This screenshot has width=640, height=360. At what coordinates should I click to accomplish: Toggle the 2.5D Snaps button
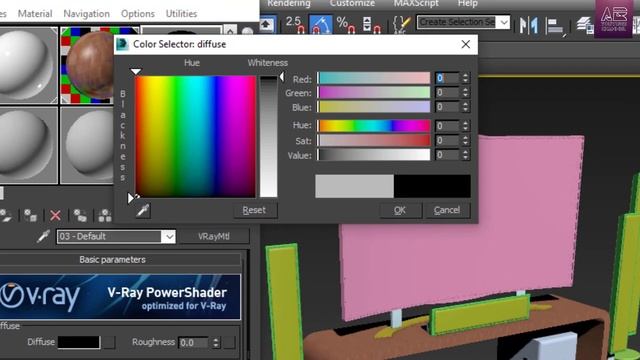(295, 24)
